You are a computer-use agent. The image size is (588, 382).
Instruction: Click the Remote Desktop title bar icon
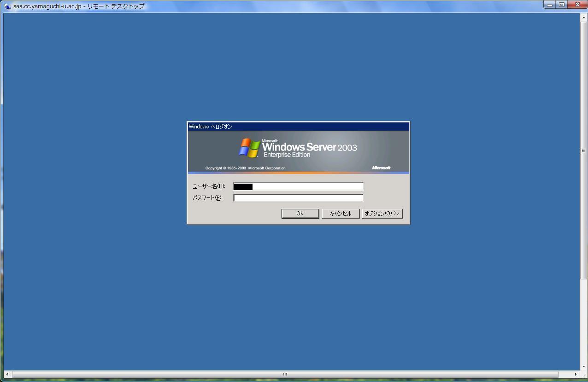coord(7,6)
